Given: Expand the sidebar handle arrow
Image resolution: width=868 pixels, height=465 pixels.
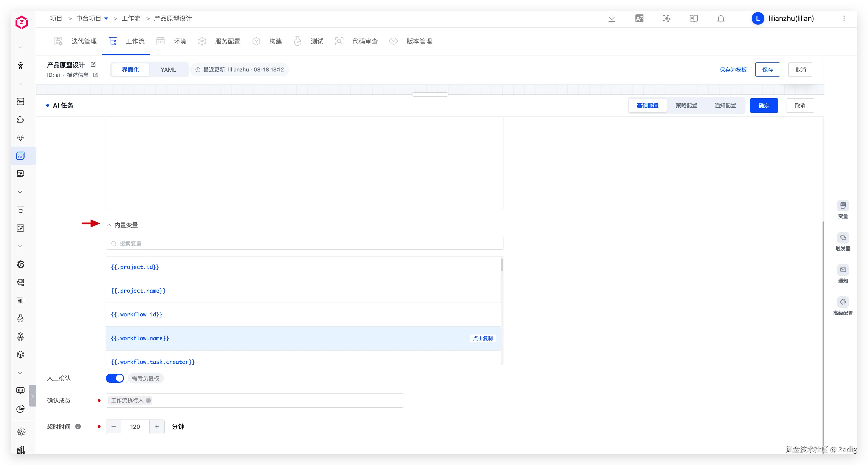Looking at the screenshot, I should (x=32, y=396).
